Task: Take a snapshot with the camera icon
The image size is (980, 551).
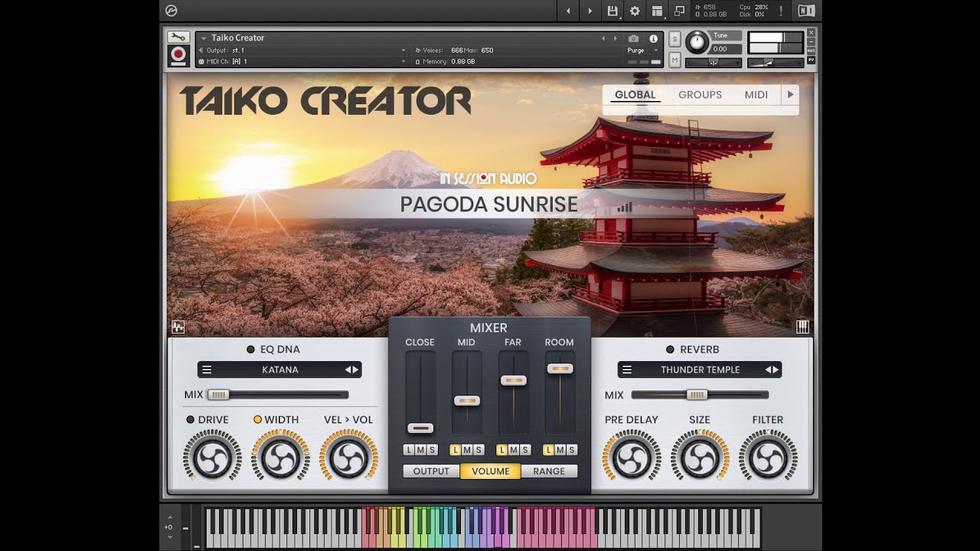Action: click(x=633, y=38)
